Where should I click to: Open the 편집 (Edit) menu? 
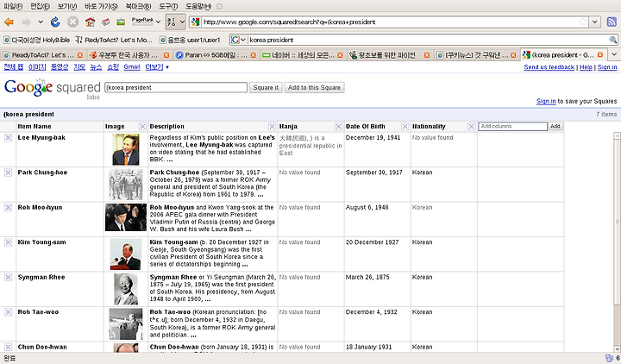[x=41, y=6]
